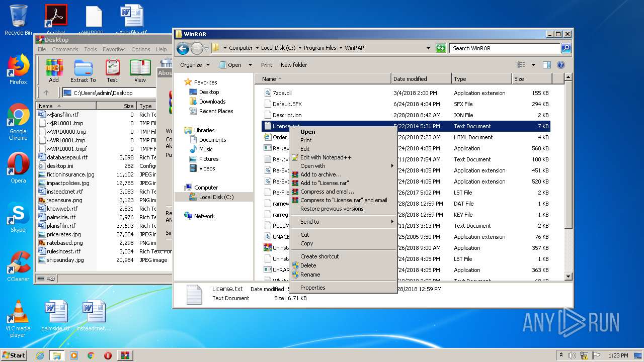Viewport: 644px width, 362px height.
Task: Open the Firefox desktop shortcut
Action: point(18,69)
